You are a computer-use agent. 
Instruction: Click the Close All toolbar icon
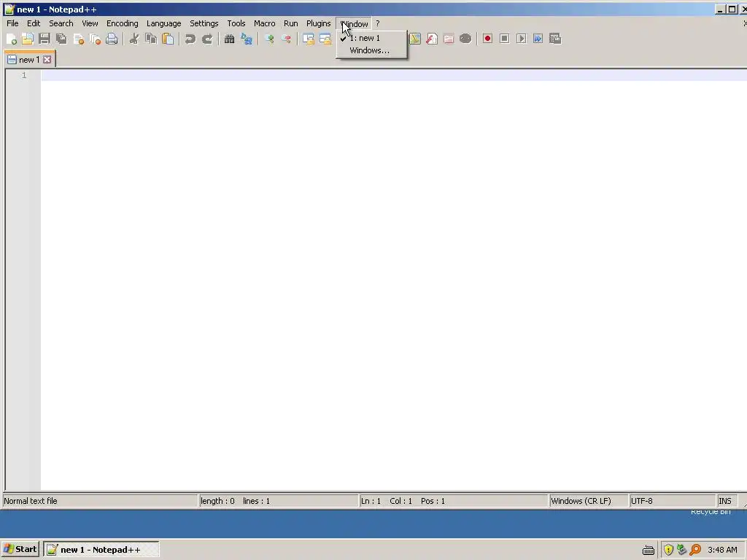click(x=96, y=39)
